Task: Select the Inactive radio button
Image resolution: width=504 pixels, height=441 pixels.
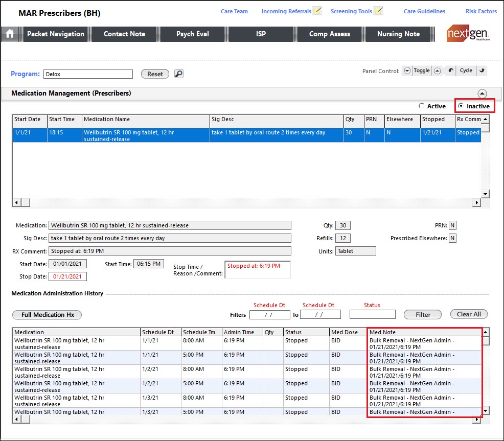Action: (461, 106)
